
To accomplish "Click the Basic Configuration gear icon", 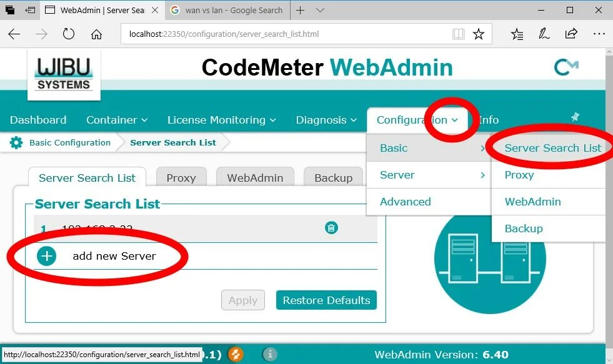I will coord(16,142).
